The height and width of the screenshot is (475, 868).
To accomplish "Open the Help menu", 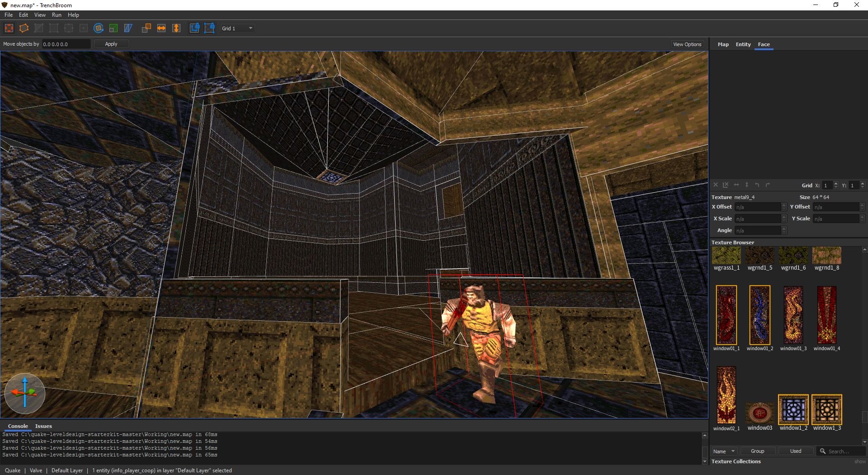I will 73,15.
